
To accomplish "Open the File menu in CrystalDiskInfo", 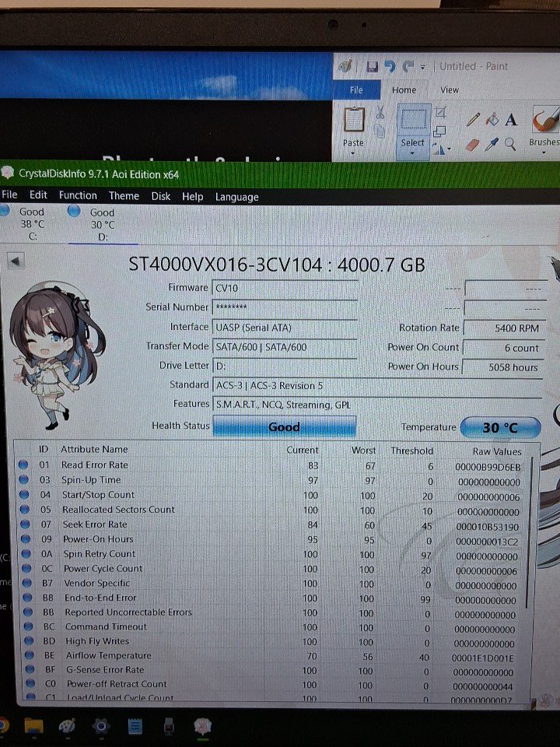I will coord(9,195).
